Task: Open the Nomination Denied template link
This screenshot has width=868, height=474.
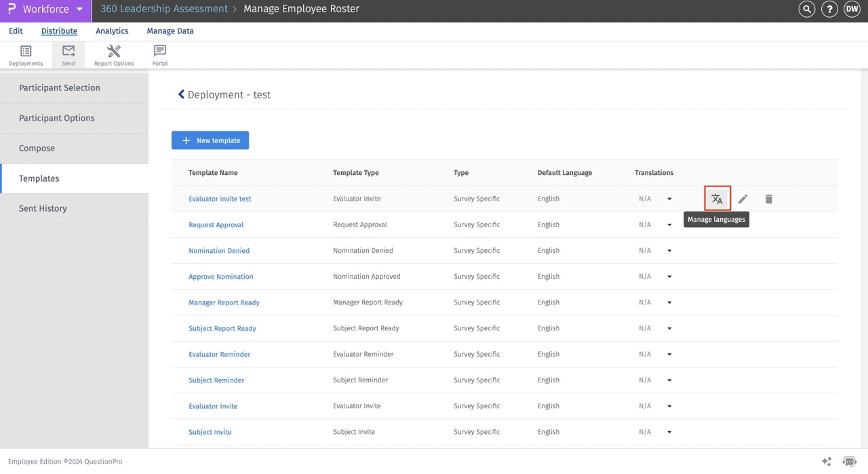Action: click(x=219, y=251)
